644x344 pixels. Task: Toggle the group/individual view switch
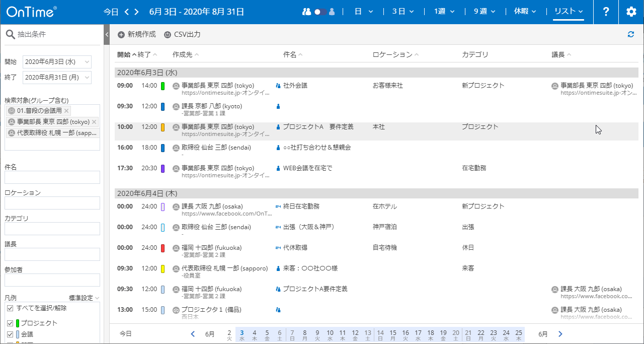click(320, 12)
